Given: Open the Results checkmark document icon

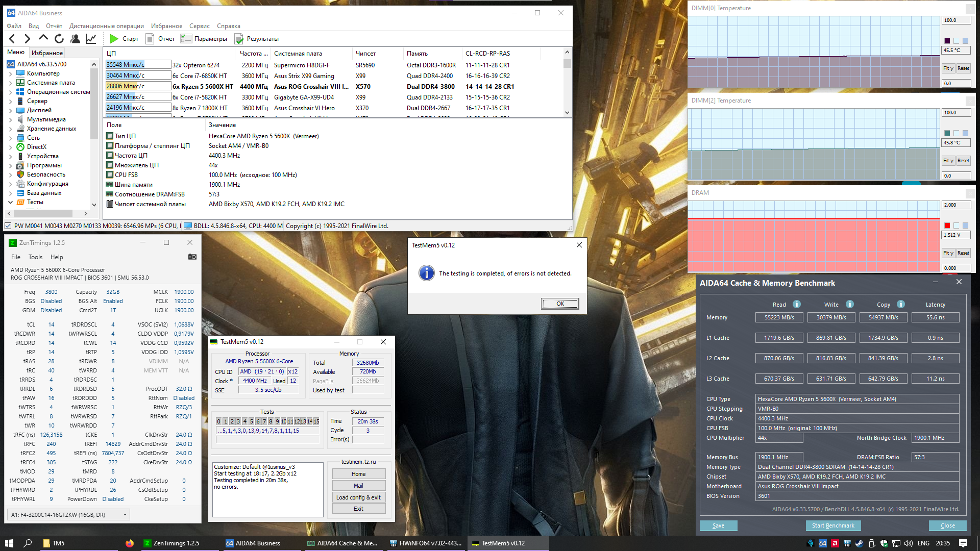Looking at the screenshot, I should [x=239, y=39].
